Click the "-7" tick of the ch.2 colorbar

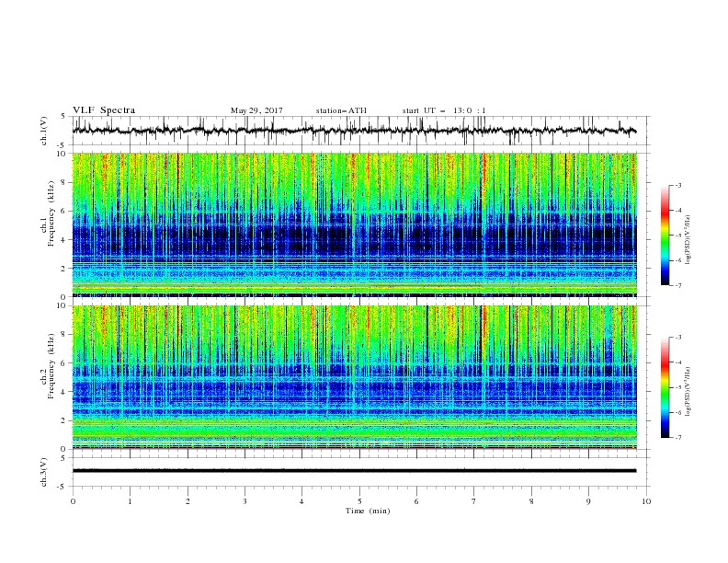(x=678, y=438)
